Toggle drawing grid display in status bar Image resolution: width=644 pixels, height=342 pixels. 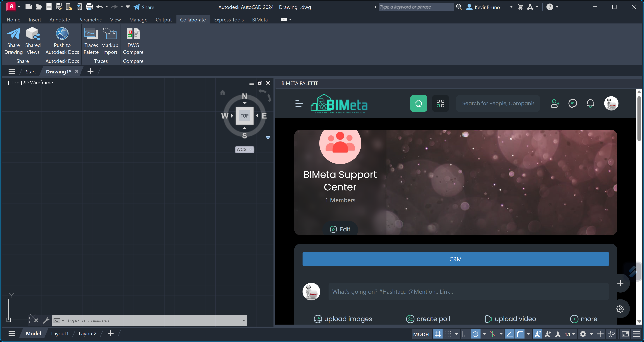click(x=438, y=334)
